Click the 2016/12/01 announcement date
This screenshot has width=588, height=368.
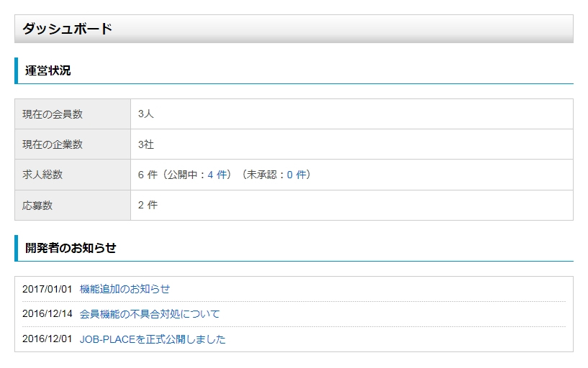tap(48, 339)
